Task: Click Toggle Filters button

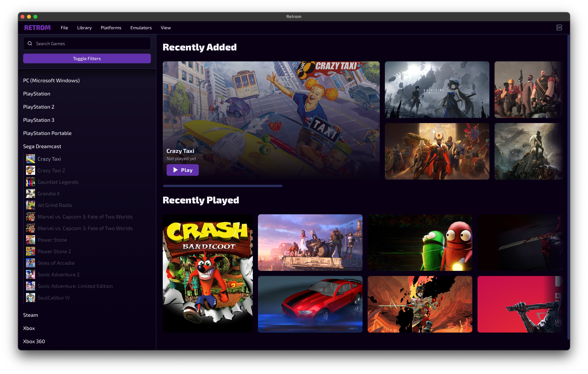Action: coord(87,58)
